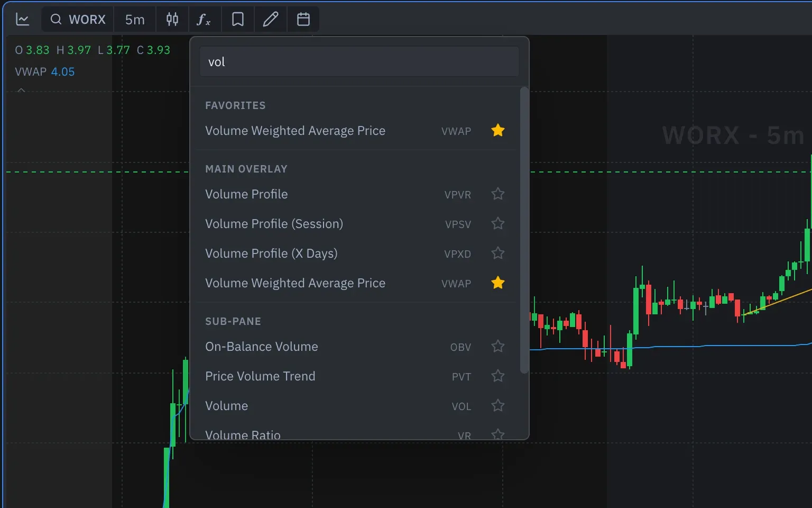The image size is (812, 508).
Task: Add the On-Balance Volume indicator
Action: point(356,347)
